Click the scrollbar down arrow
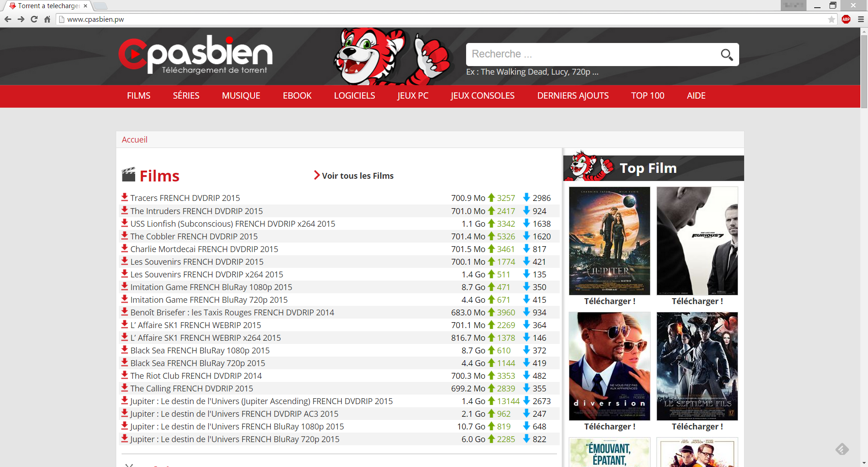Viewport: 868px width, 467px height. point(864,463)
